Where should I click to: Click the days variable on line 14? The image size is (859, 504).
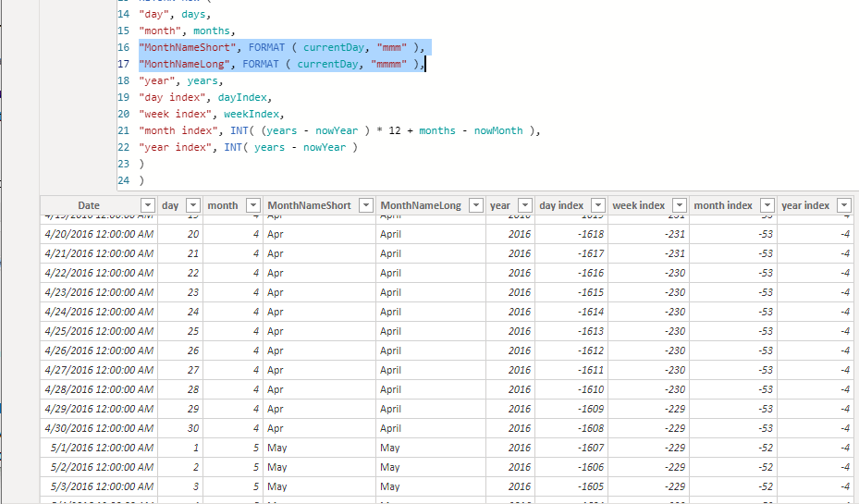coord(193,14)
